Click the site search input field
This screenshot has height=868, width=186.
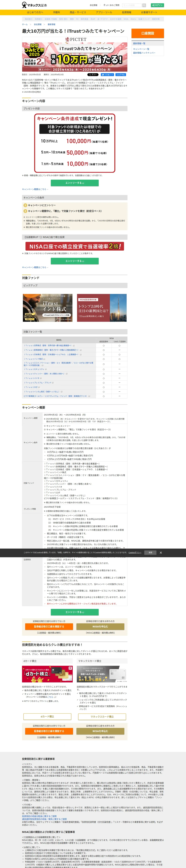click(x=132, y=5)
